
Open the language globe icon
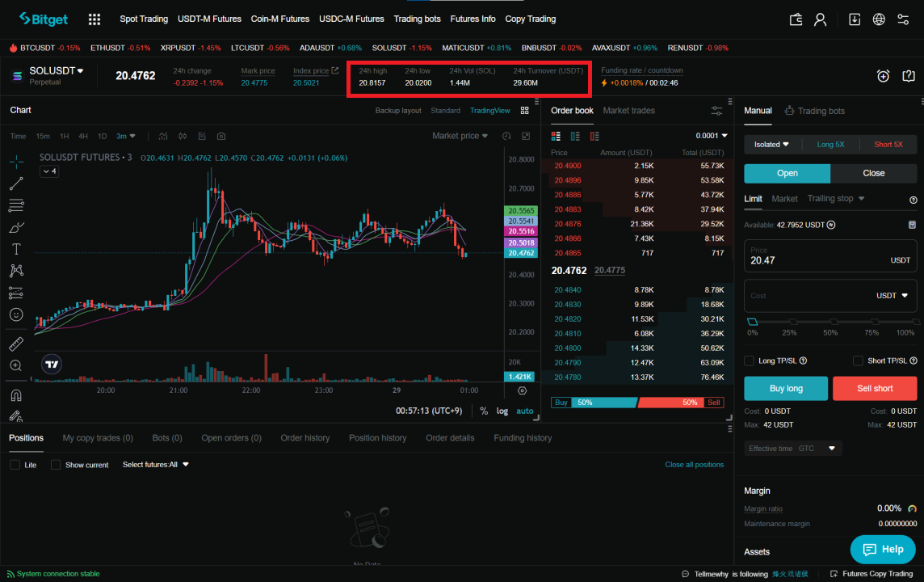[x=879, y=19]
